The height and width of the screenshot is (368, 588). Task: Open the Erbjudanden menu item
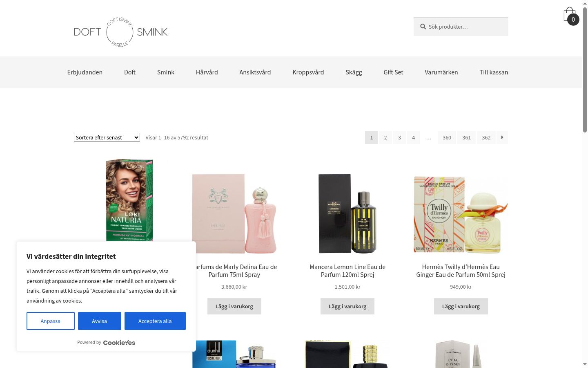[85, 72]
